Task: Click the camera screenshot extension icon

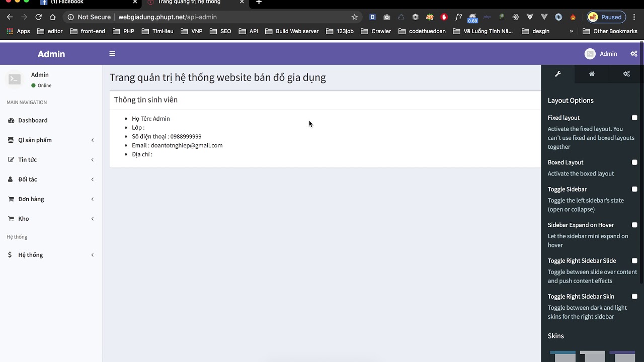Action: [386, 17]
